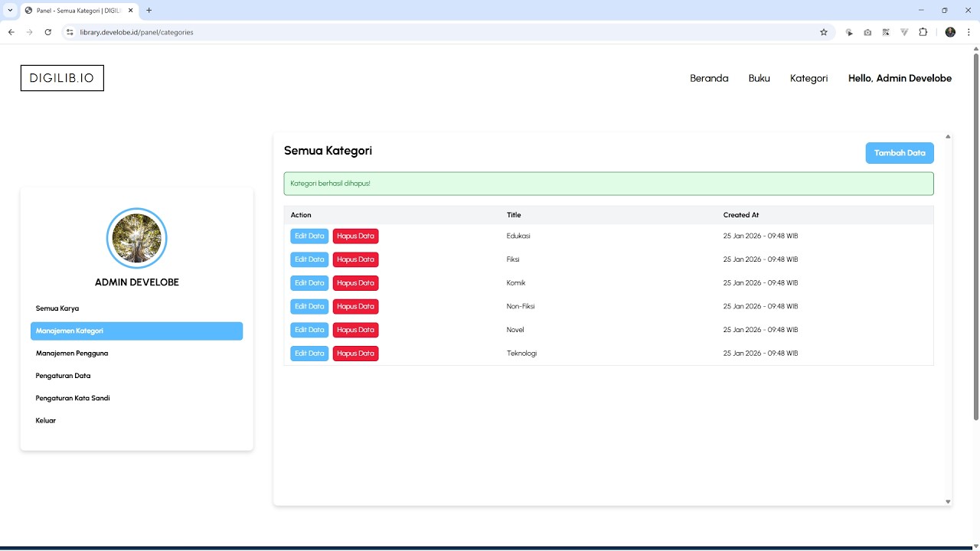Click Hapus Data for the Teknologi row
The height and width of the screenshot is (551, 980).
355,354
